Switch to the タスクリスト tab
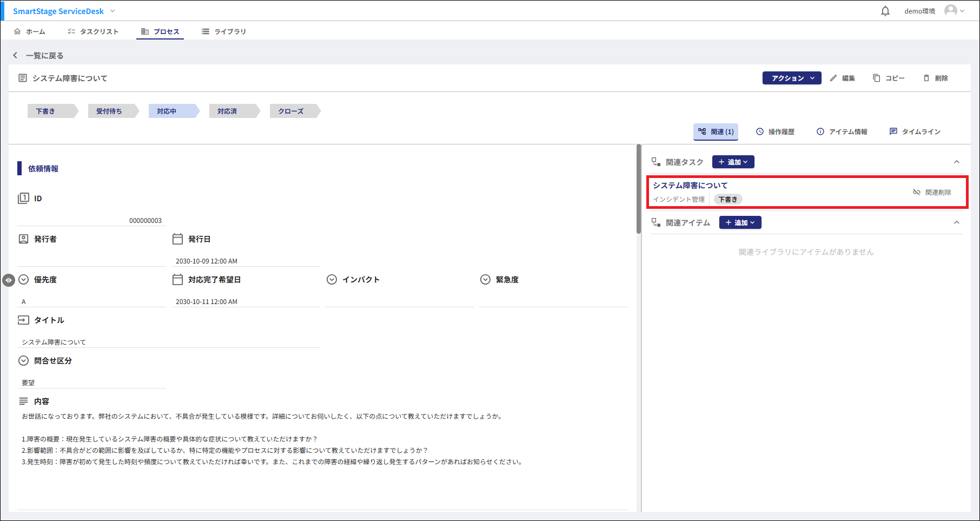This screenshot has height=521, width=980. coord(93,32)
